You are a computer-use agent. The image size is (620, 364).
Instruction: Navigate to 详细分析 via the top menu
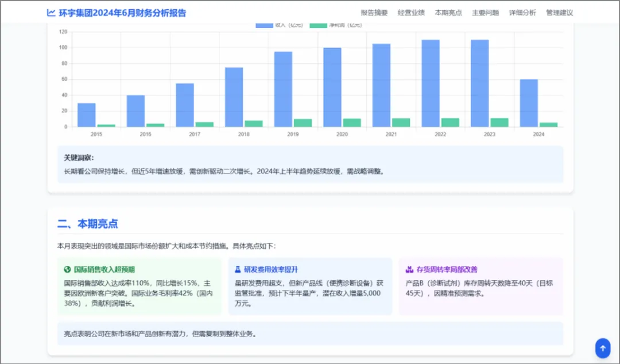click(x=522, y=12)
